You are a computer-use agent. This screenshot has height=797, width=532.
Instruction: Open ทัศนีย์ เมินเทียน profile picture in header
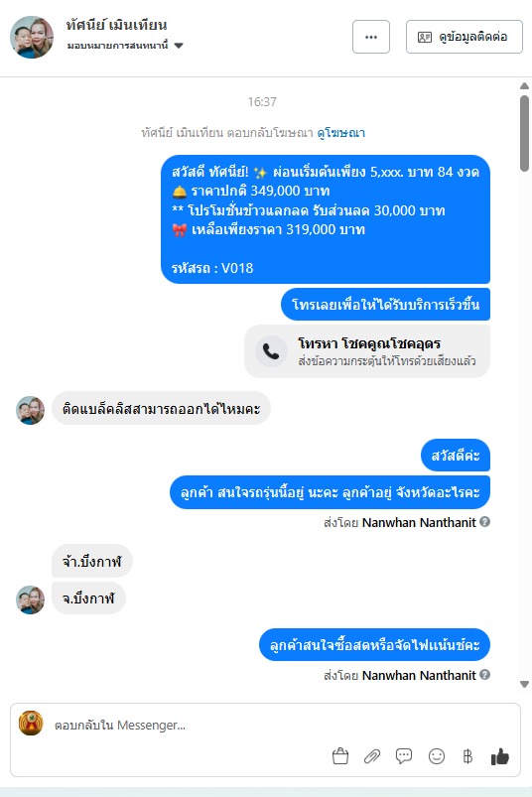tap(32, 37)
